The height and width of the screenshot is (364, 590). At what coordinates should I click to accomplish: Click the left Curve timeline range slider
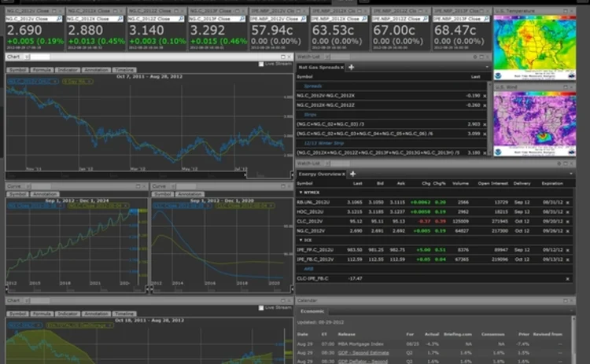(77, 289)
